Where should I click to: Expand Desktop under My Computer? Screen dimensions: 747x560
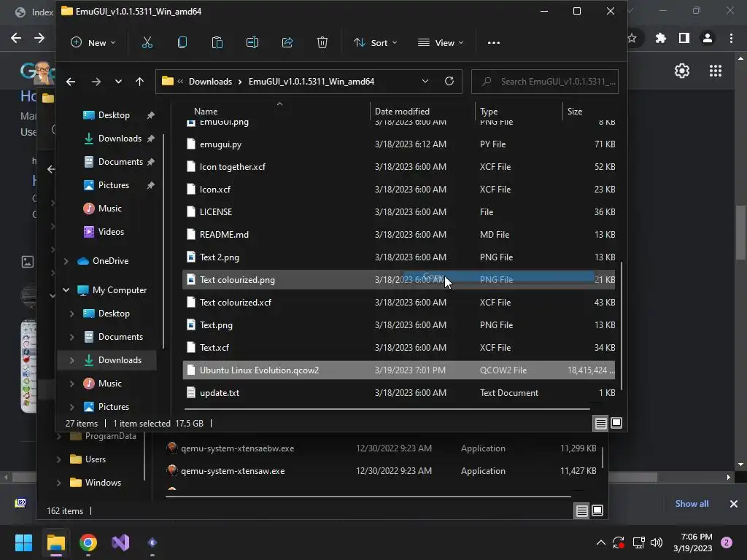[72, 314]
